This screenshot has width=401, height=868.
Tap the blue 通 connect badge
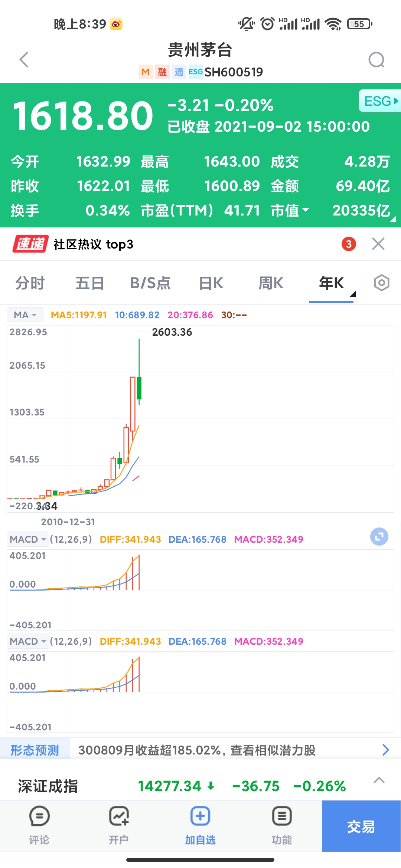(179, 72)
